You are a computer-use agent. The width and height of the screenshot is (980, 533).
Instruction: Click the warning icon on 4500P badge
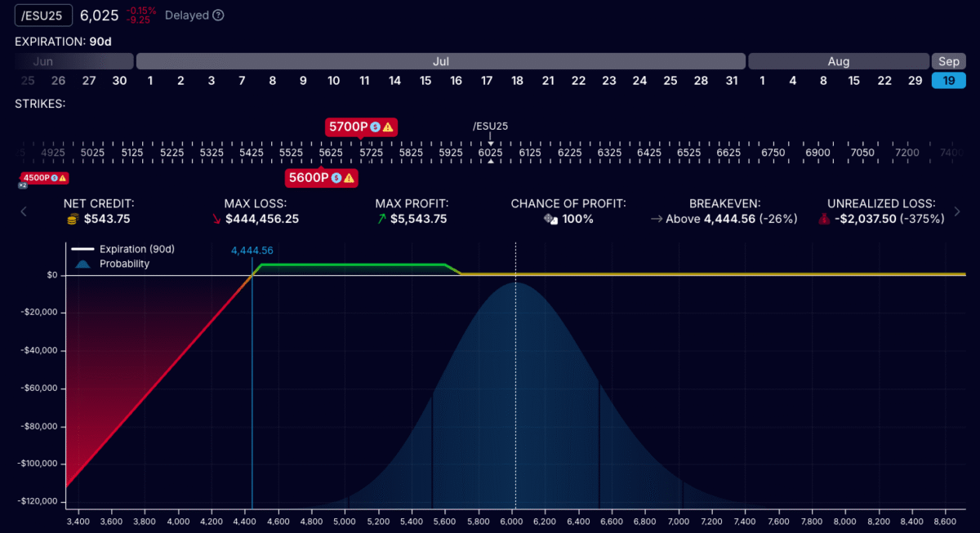click(x=63, y=178)
